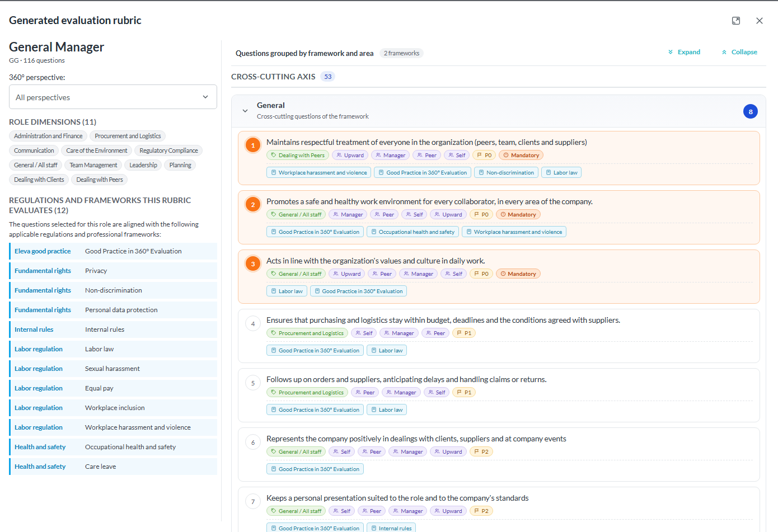
Task: Select the Administration and Finance dimension chip
Action: click(48, 136)
